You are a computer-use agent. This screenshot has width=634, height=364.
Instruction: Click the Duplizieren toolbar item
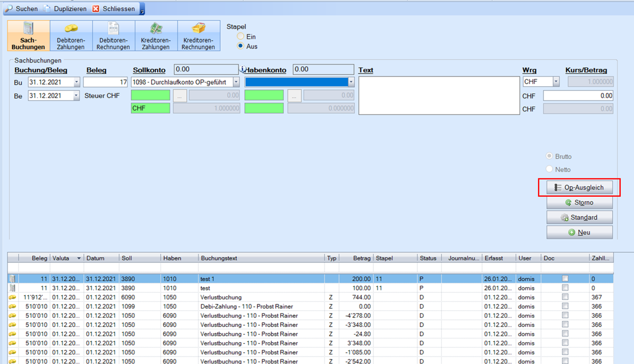(x=65, y=9)
